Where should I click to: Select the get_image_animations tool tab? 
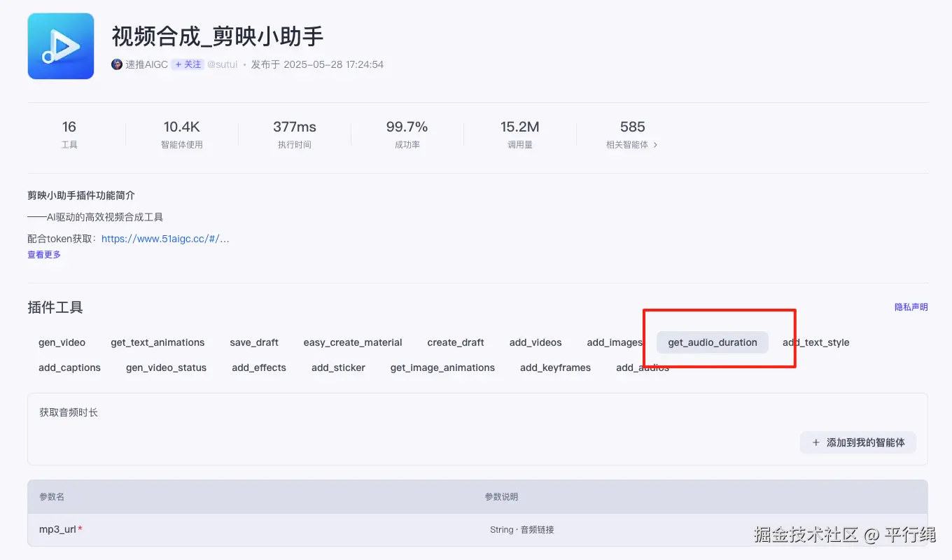(x=442, y=367)
